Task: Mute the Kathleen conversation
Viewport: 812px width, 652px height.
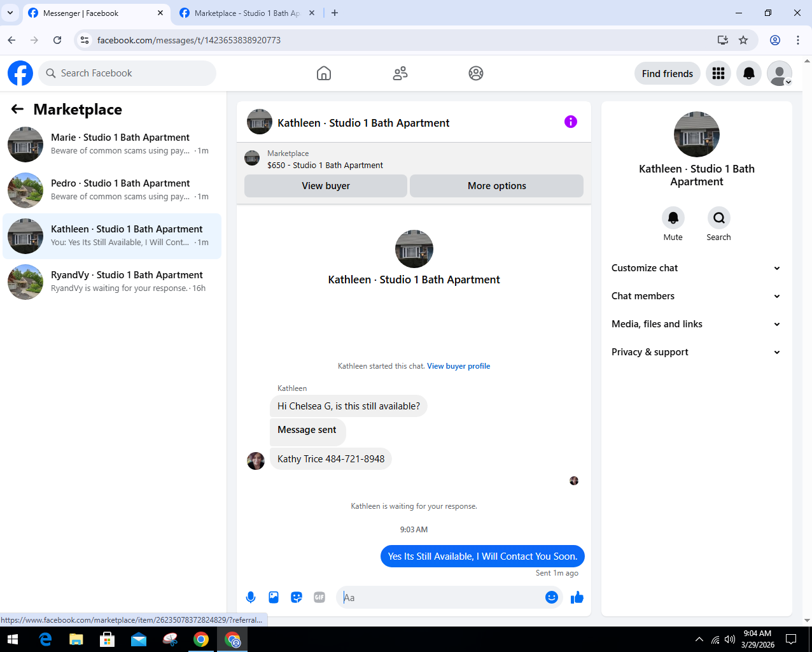Action: [x=673, y=218]
